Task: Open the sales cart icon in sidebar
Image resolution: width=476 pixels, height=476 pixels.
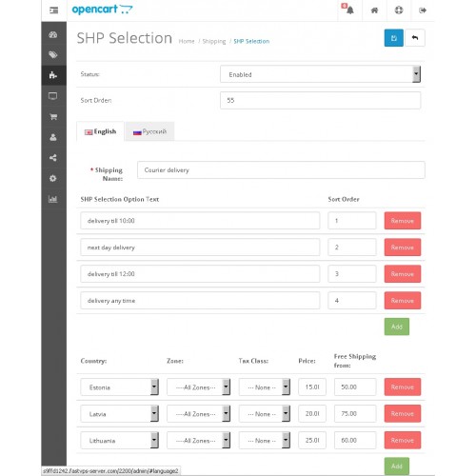Action: coord(53,117)
